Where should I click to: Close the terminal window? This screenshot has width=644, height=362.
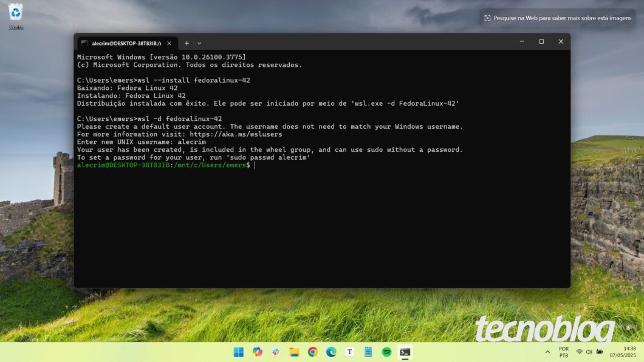click(561, 41)
